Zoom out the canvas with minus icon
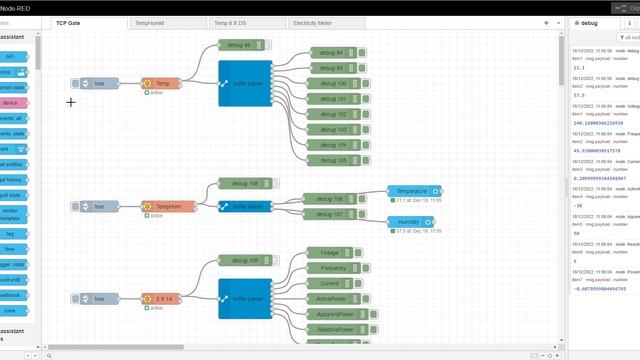 [542, 356]
